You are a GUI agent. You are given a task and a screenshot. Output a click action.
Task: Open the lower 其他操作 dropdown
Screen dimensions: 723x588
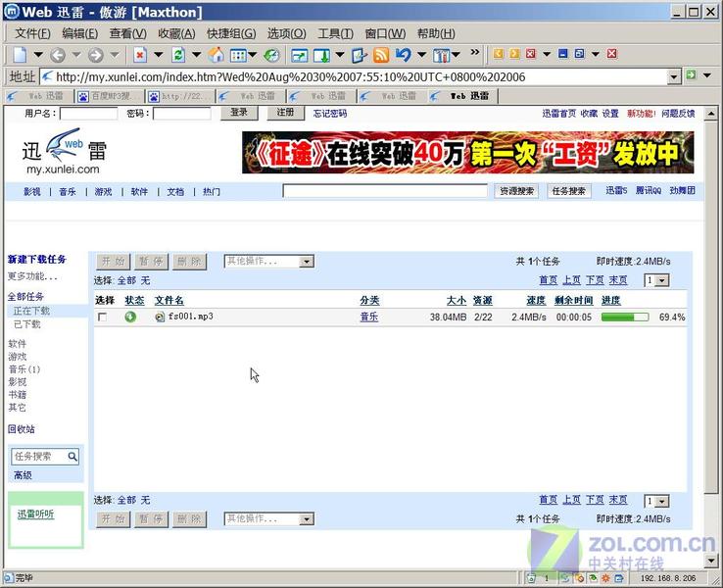pyautogui.click(x=306, y=518)
